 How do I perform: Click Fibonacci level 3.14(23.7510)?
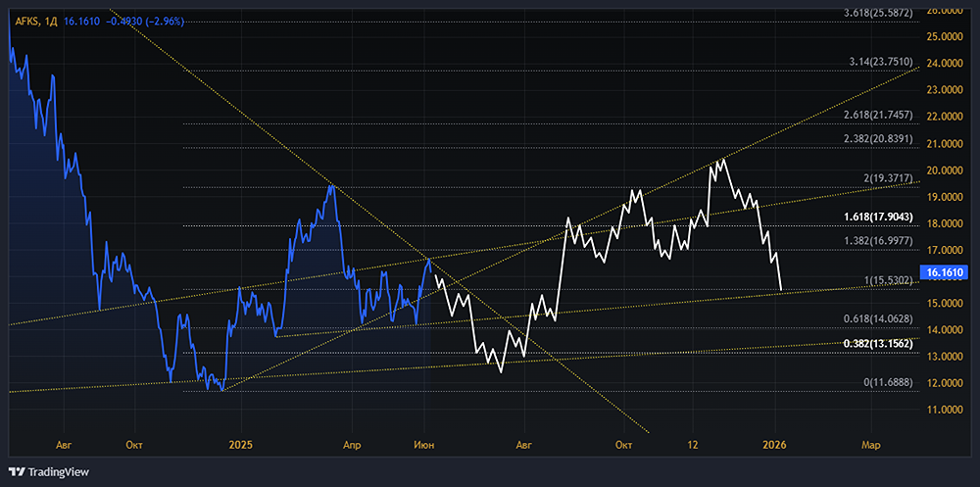click(x=882, y=62)
